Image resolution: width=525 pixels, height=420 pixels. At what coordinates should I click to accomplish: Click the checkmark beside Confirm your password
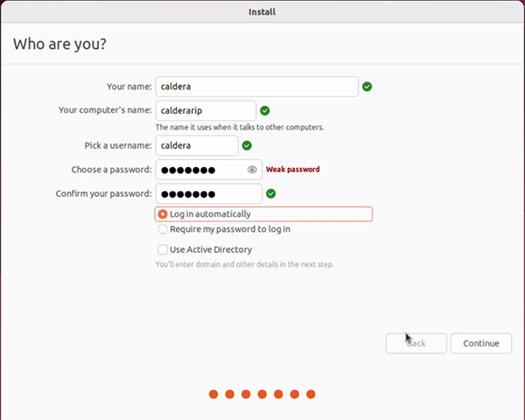pos(270,193)
